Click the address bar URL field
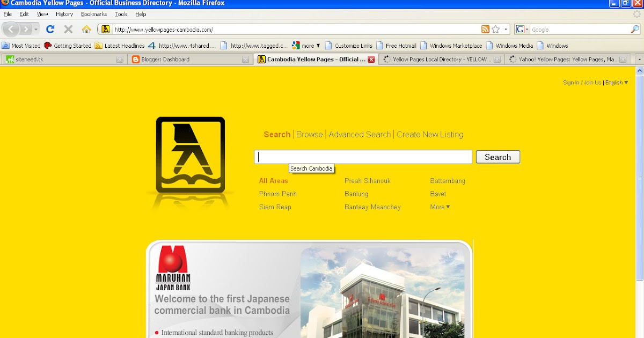Viewport: 644px width, 338px height. pos(295,30)
